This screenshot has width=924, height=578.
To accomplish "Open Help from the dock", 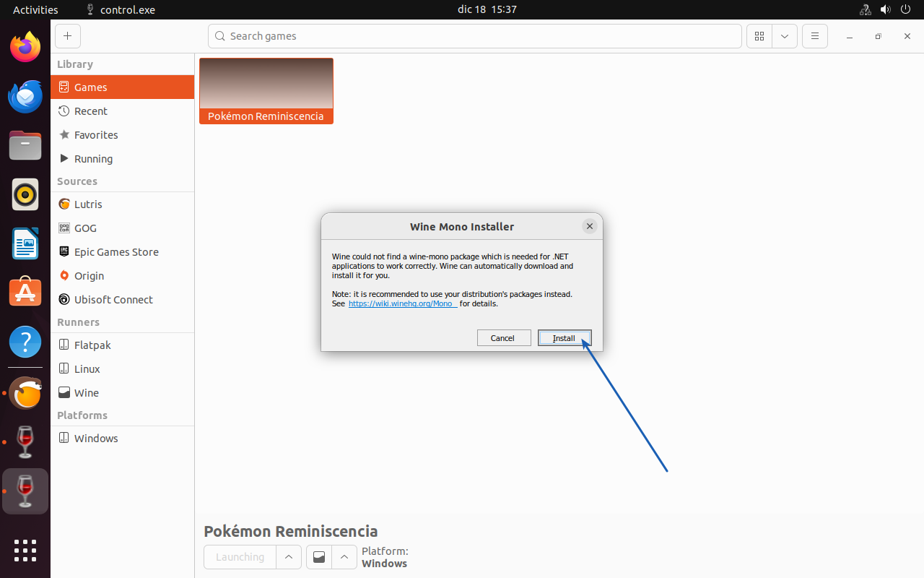I will (25, 342).
